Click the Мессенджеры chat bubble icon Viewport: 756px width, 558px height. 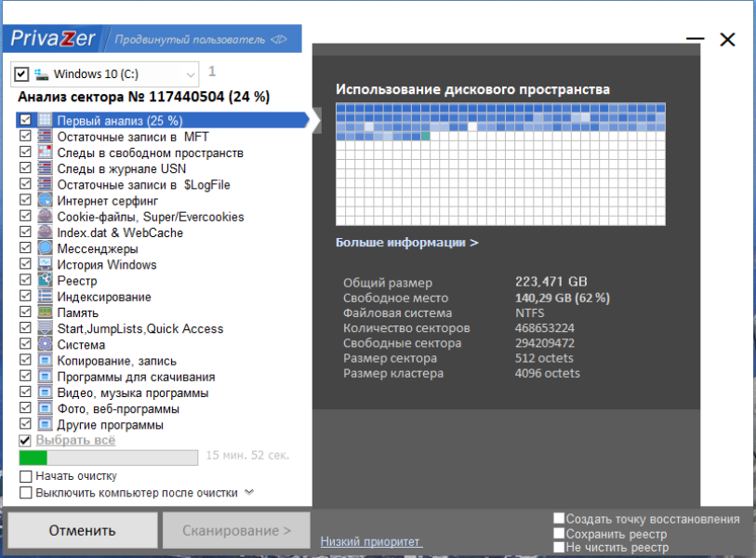pos(45,248)
